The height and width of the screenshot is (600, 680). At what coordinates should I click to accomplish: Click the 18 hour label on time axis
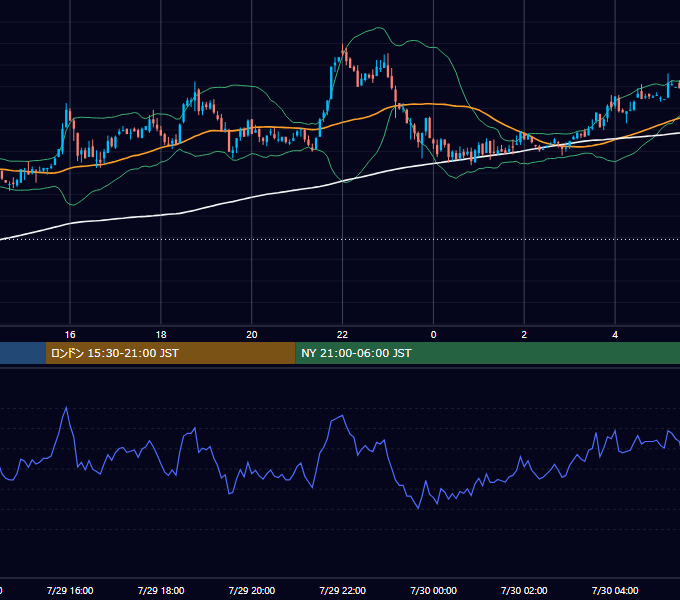161,335
